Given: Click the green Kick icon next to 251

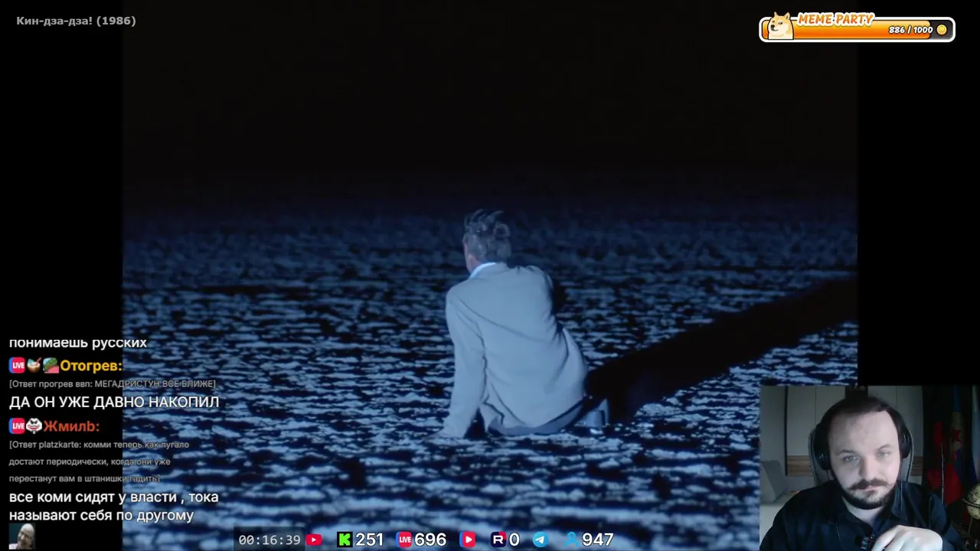Looking at the screenshot, I should click(x=345, y=540).
